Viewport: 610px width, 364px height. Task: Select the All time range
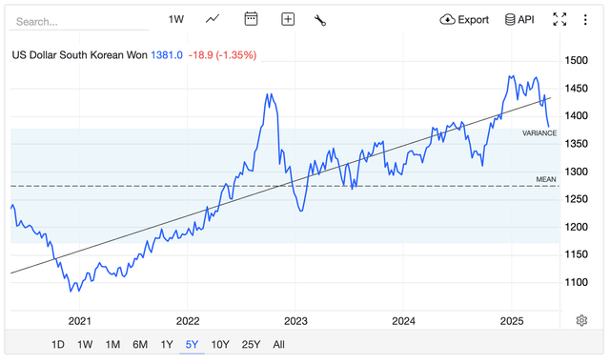point(278,345)
